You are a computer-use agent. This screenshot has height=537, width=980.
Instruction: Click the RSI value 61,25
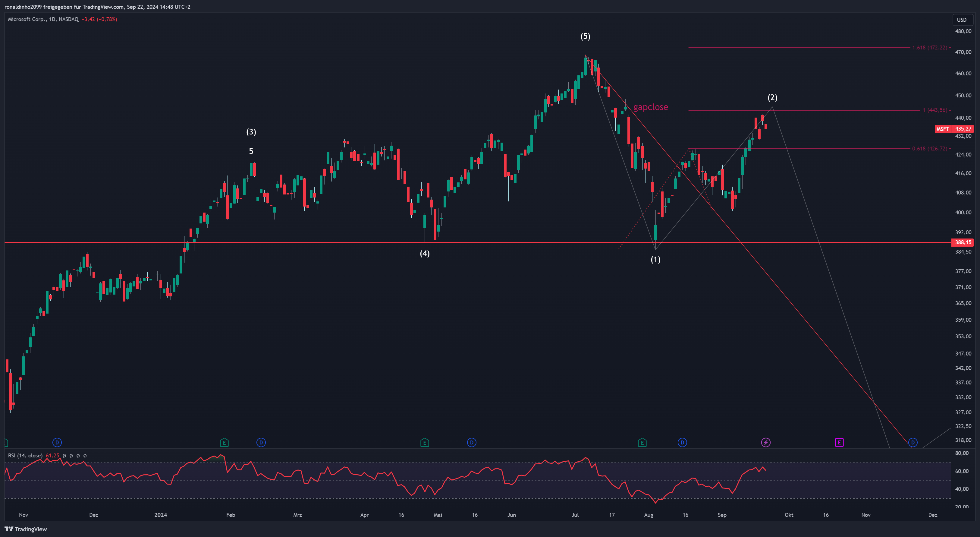[52, 456]
